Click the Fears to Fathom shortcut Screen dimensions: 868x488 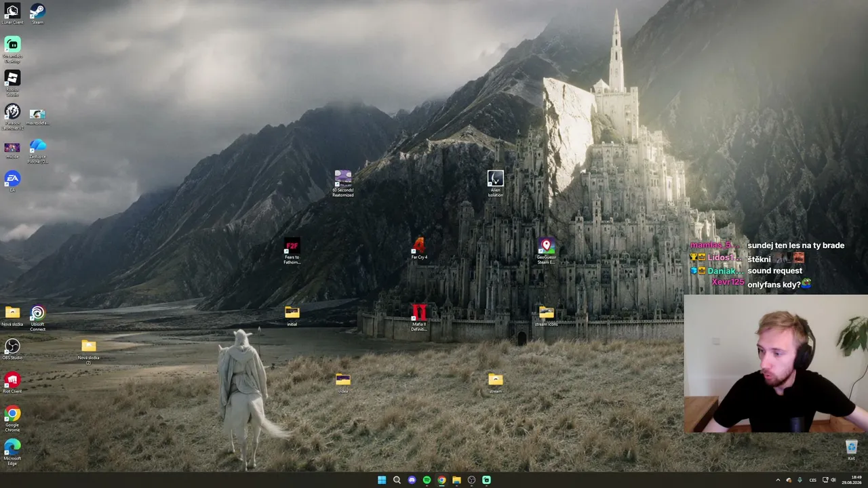point(292,250)
